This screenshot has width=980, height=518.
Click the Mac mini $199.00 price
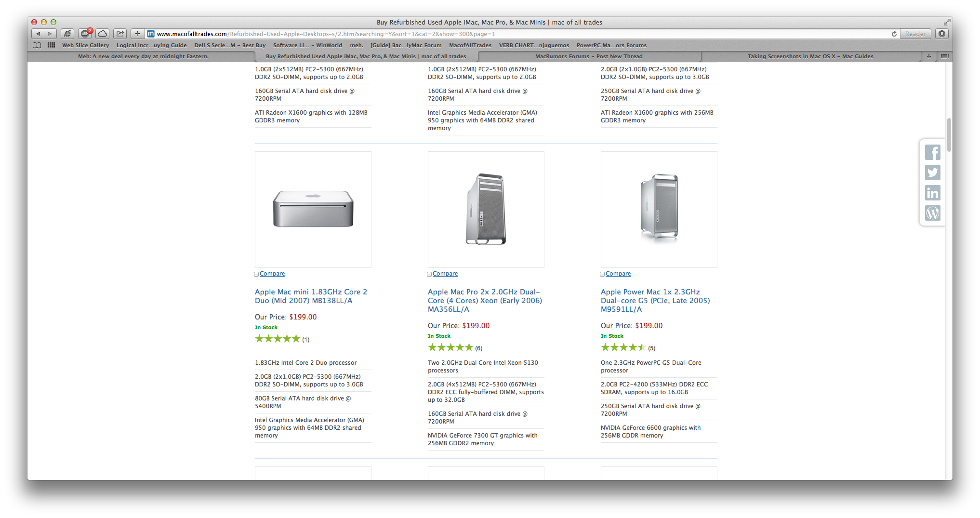(x=303, y=317)
